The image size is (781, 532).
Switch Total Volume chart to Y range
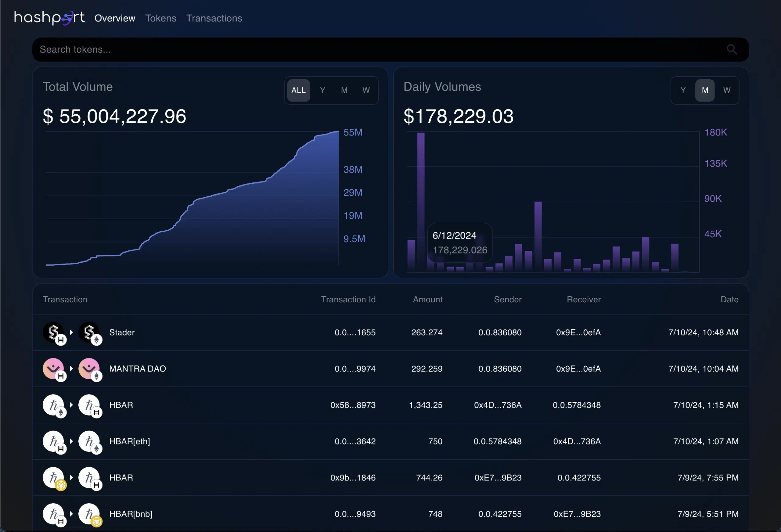pyautogui.click(x=322, y=90)
